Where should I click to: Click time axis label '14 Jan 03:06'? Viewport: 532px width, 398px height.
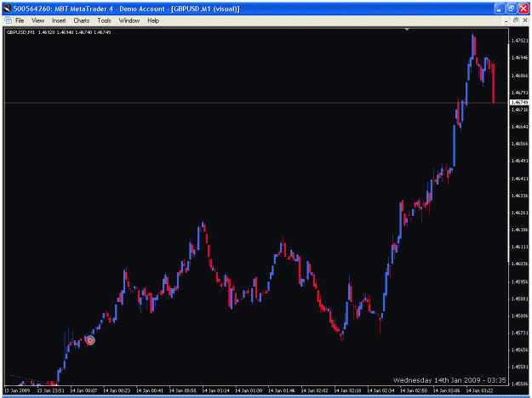(447, 390)
